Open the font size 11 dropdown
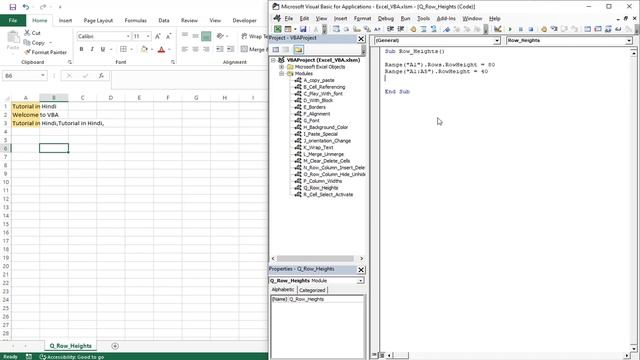This screenshot has width=640, height=360. coord(148,36)
